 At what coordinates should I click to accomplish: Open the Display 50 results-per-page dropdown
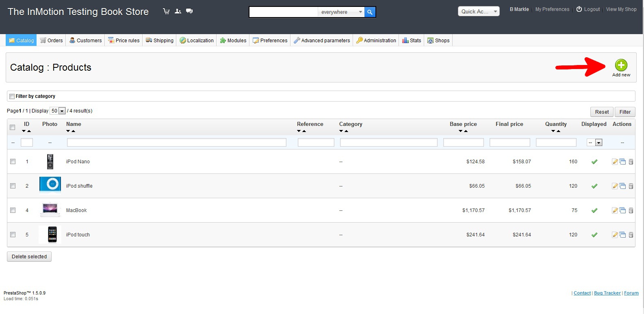(x=58, y=111)
